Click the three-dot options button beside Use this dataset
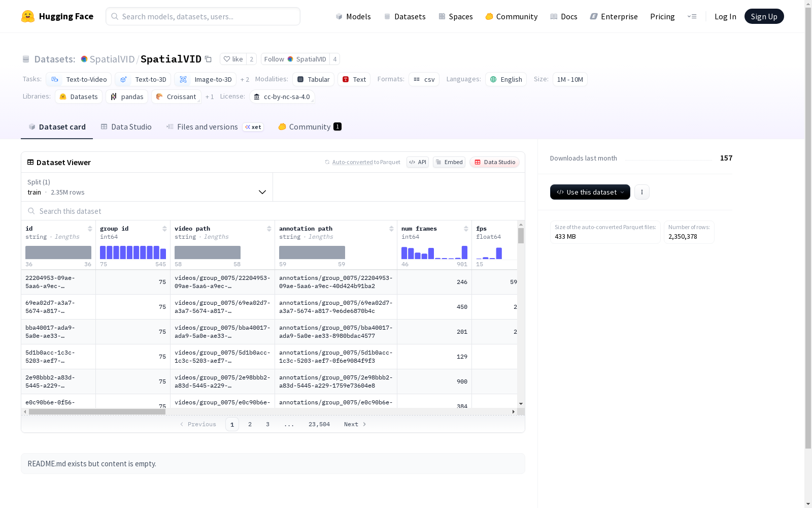Screen dimensions: 812x508 [x=642, y=192]
